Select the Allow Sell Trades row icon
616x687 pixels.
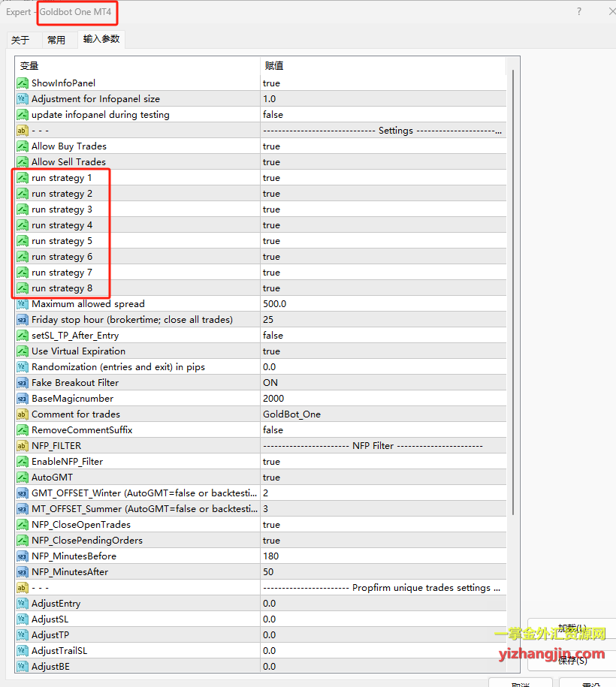pos(23,161)
